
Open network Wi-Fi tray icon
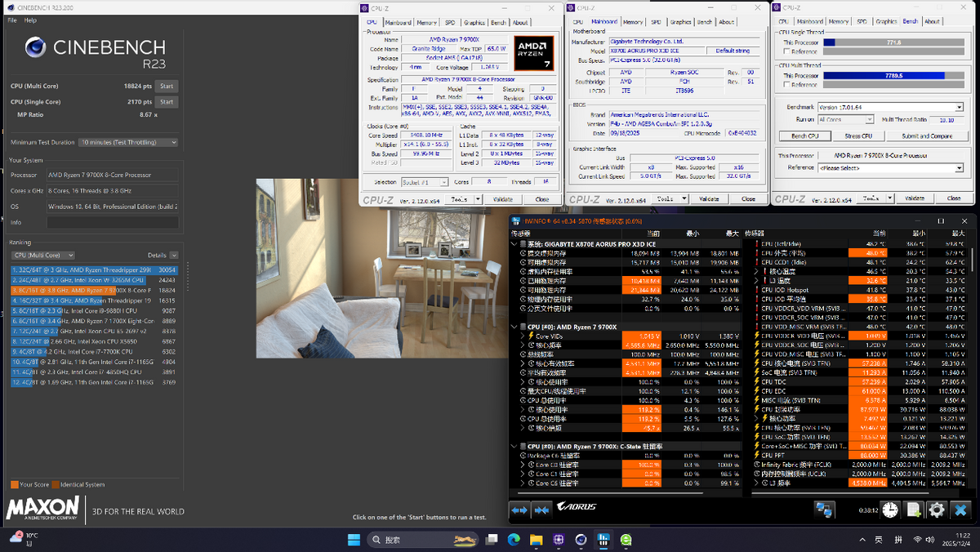917,539
